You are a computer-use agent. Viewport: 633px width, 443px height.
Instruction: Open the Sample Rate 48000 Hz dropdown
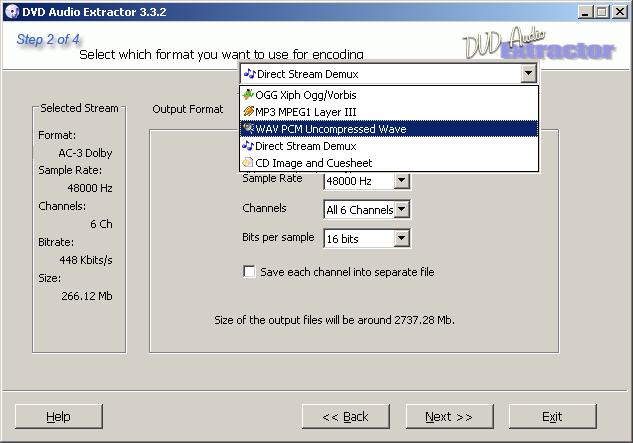pyautogui.click(x=401, y=181)
